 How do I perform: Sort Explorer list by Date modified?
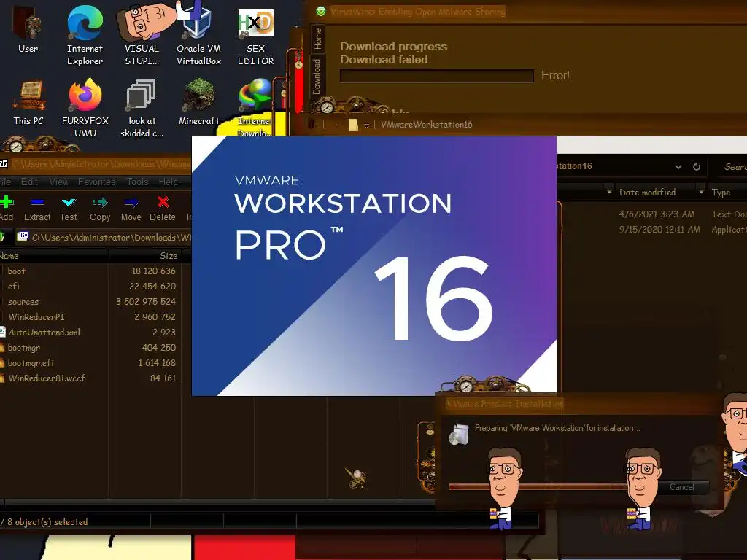pyautogui.click(x=647, y=192)
